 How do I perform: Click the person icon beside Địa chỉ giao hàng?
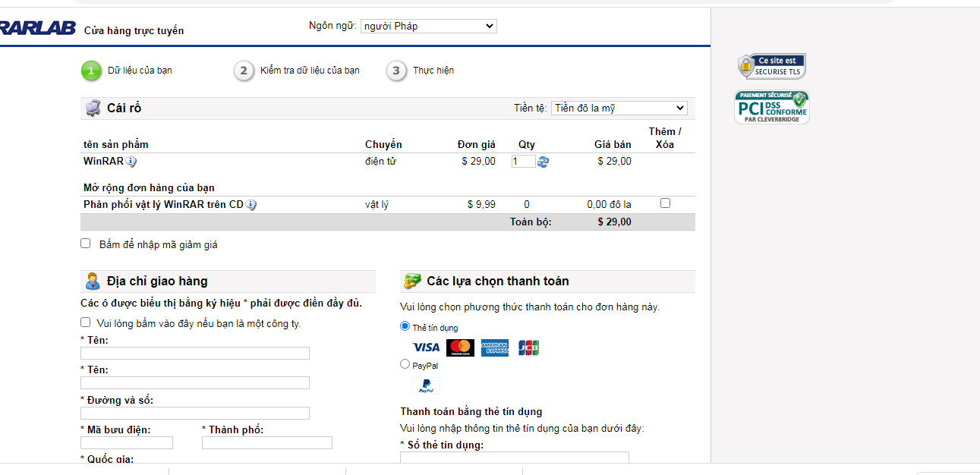click(93, 281)
